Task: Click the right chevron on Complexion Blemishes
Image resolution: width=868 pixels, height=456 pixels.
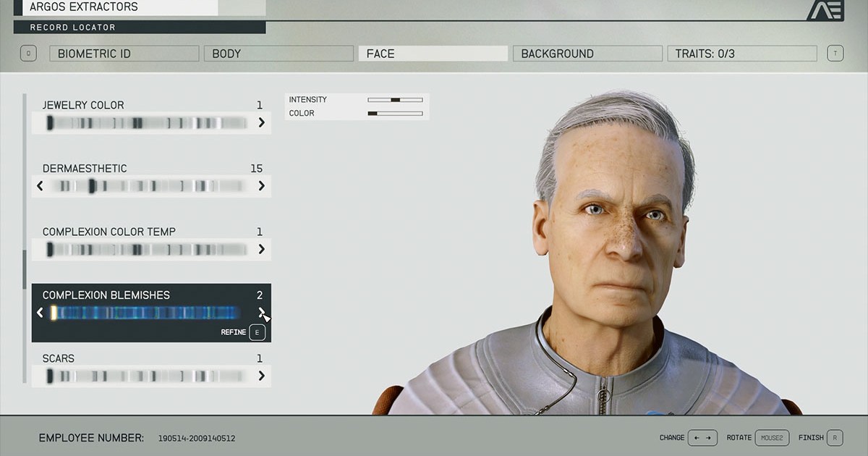Action: click(x=262, y=313)
